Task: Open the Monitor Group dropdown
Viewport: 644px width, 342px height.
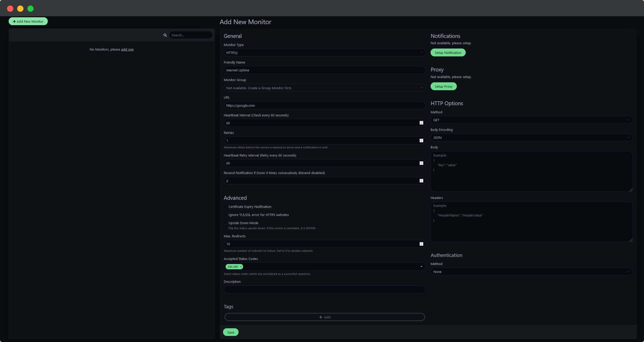Action: coord(324,88)
